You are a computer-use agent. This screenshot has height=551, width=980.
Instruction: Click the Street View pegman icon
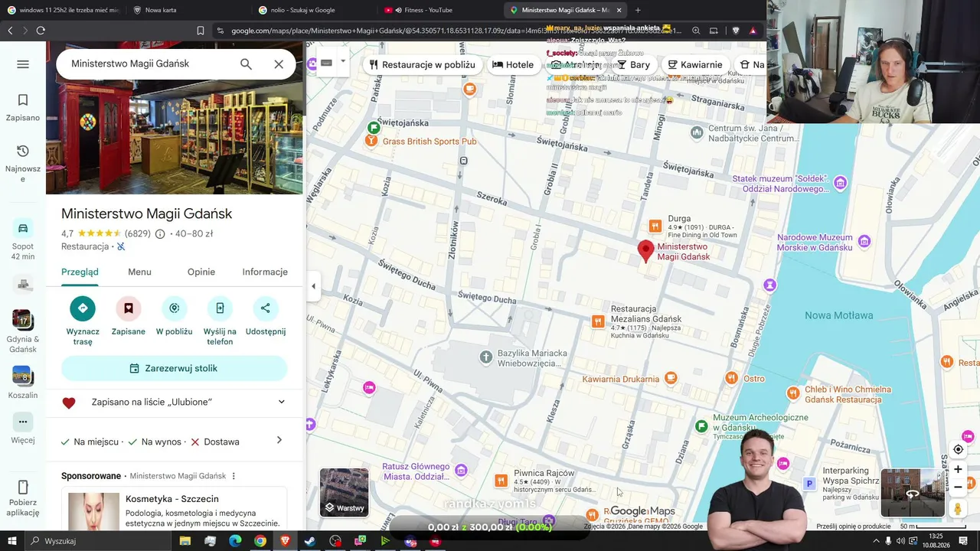tap(958, 507)
